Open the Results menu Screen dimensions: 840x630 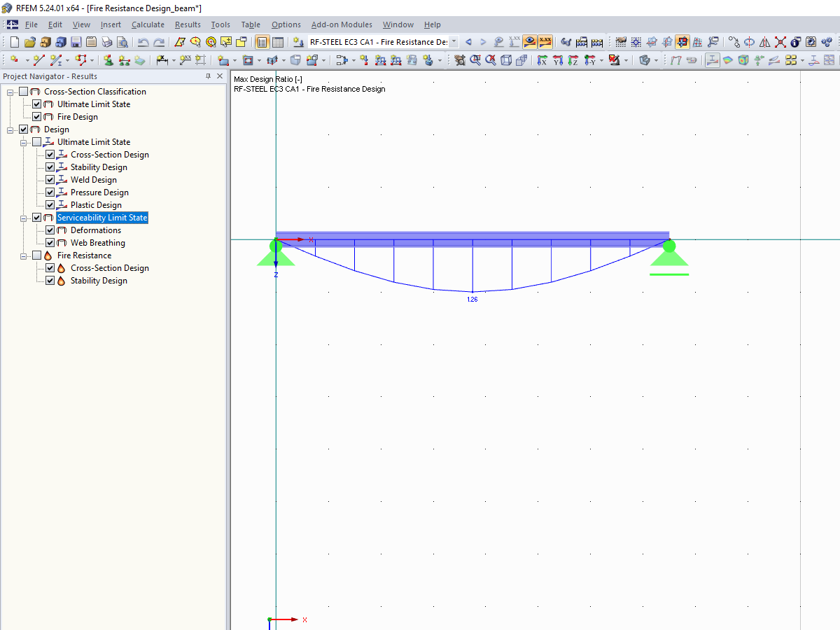point(187,24)
